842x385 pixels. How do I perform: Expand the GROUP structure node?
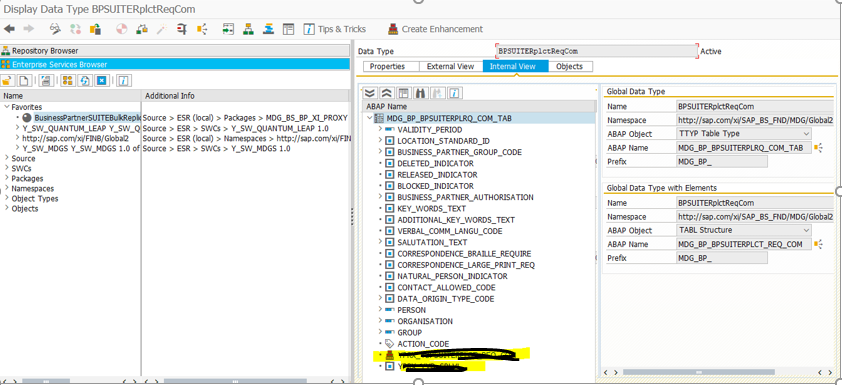pyautogui.click(x=380, y=332)
